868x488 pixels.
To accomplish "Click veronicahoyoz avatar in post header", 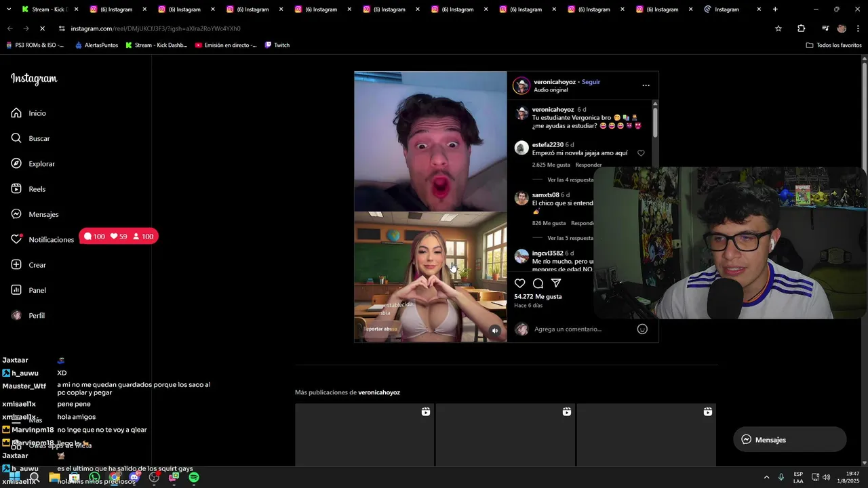I will click(x=521, y=85).
